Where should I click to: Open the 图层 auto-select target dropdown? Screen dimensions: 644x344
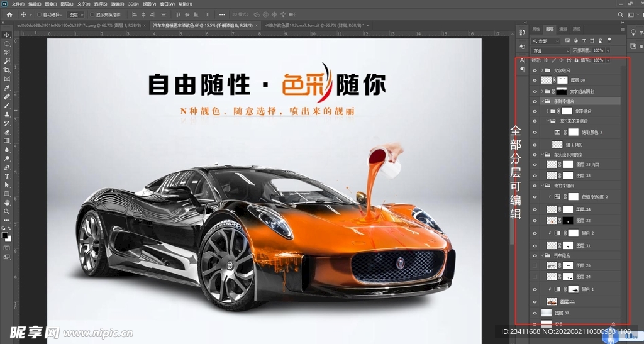click(76, 14)
